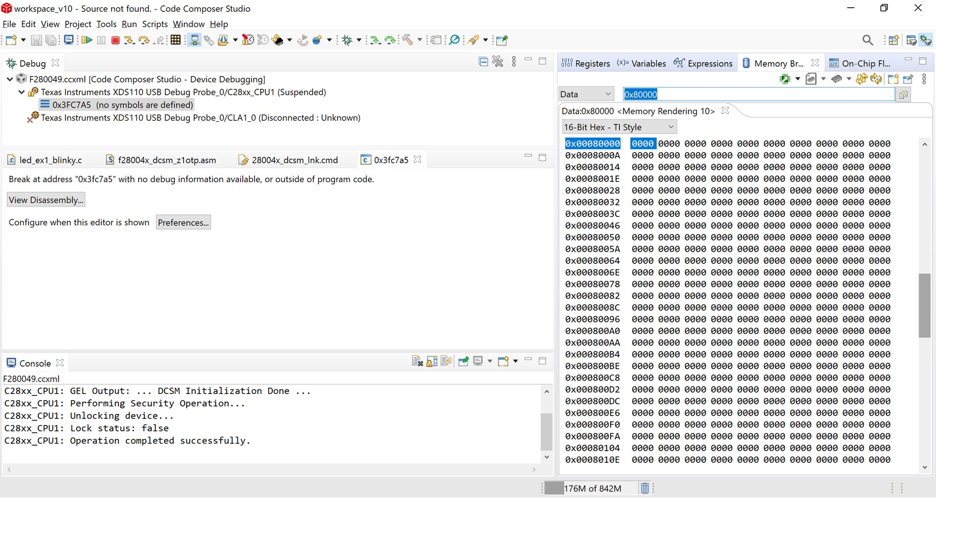
Task: Open Debug view's three-dot menu
Action: point(514,62)
